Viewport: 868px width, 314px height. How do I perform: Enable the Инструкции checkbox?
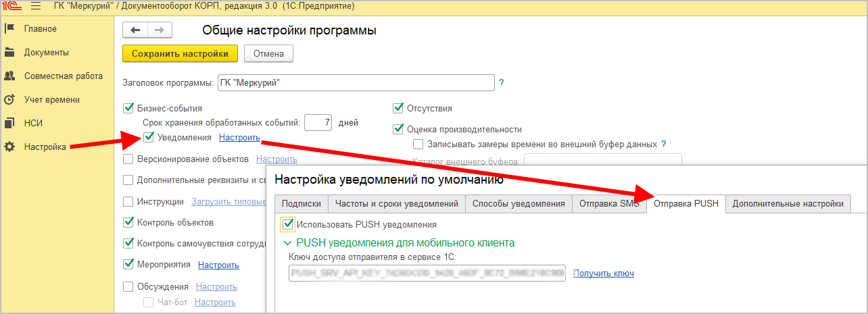coord(128,201)
